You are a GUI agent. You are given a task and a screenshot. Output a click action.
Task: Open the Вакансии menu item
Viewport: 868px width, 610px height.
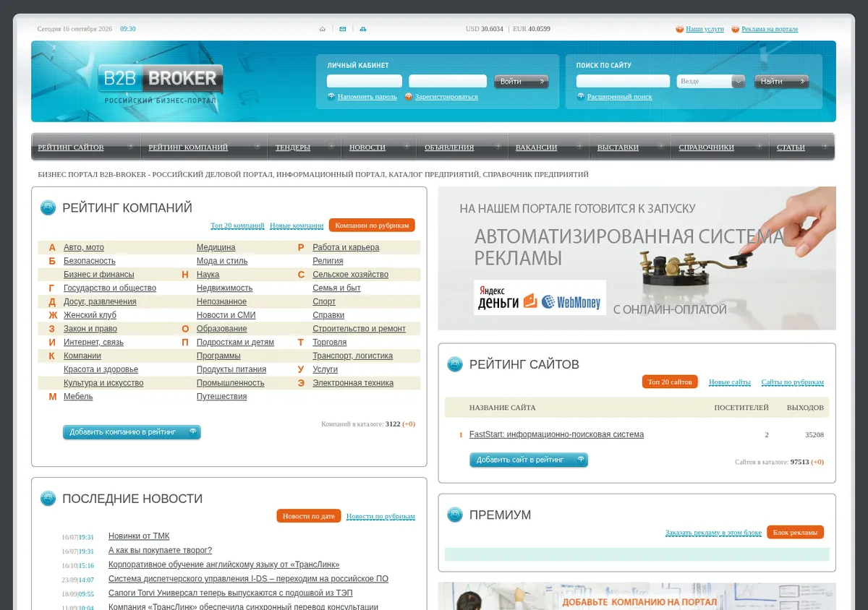click(536, 147)
